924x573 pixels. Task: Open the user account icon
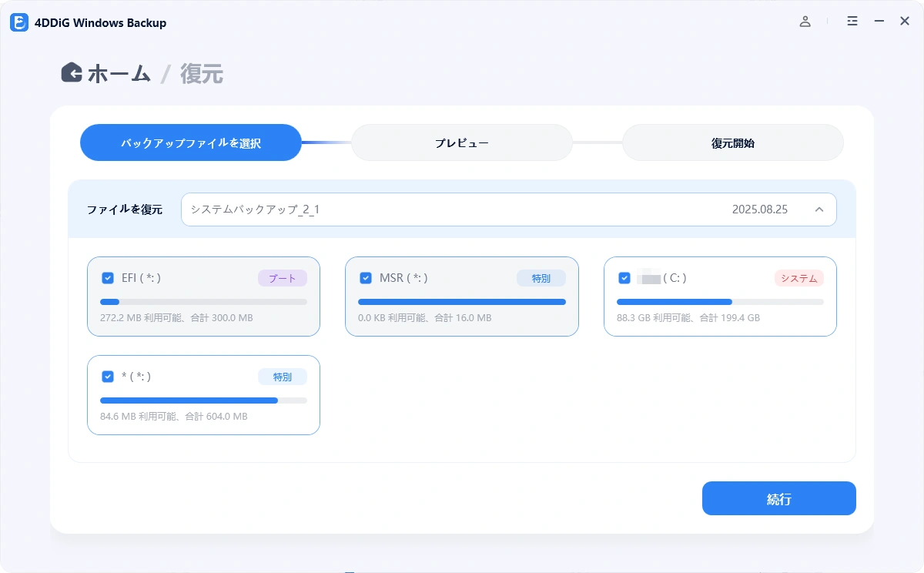(x=805, y=22)
